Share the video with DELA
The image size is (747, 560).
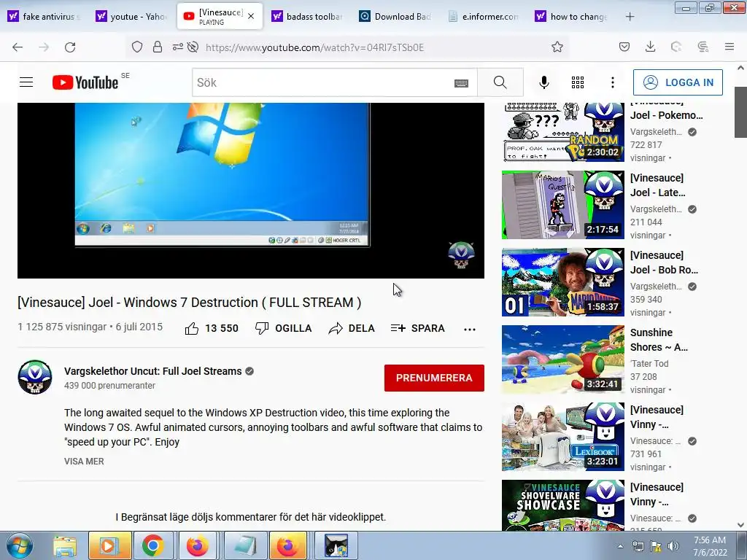pyautogui.click(x=352, y=328)
